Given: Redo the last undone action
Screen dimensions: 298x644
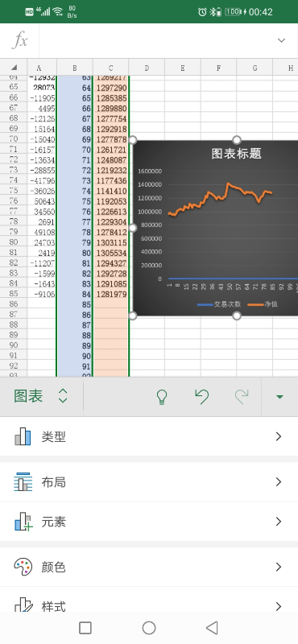Looking at the screenshot, I should point(242,397).
